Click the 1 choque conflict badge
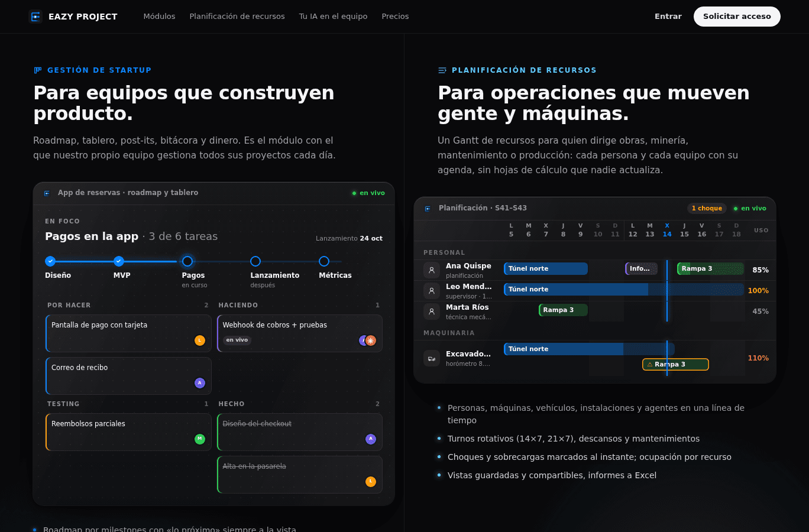809x532 pixels. 707,209
